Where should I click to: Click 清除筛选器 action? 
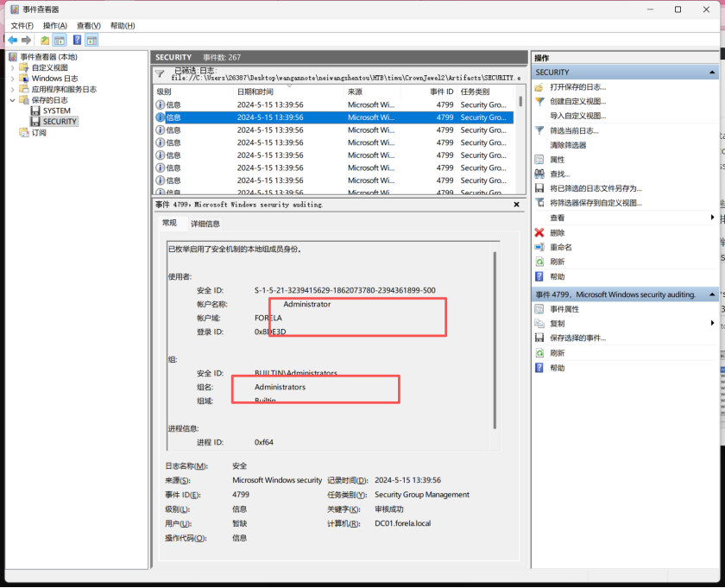tap(568, 145)
